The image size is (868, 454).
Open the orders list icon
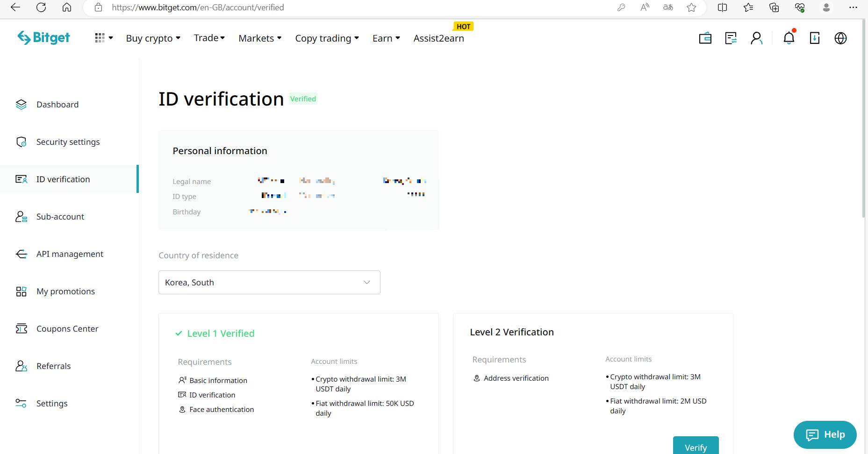(731, 38)
